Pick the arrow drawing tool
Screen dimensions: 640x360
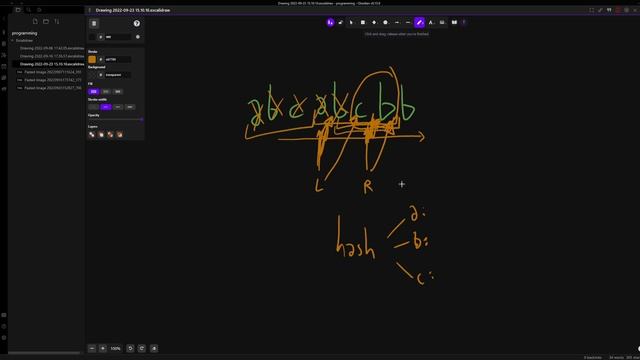(397, 22)
